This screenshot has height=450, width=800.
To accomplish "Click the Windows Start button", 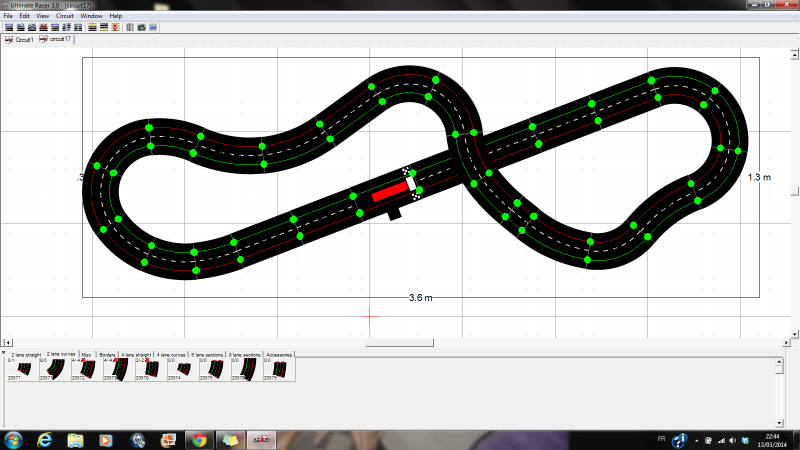I will tap(13, 440).
